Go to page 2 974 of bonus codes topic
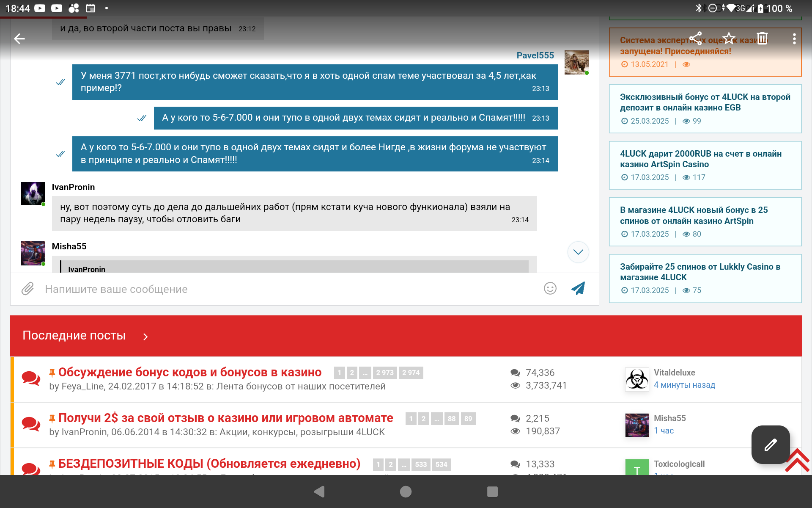 pyautogui.click(x=411, y=373)
